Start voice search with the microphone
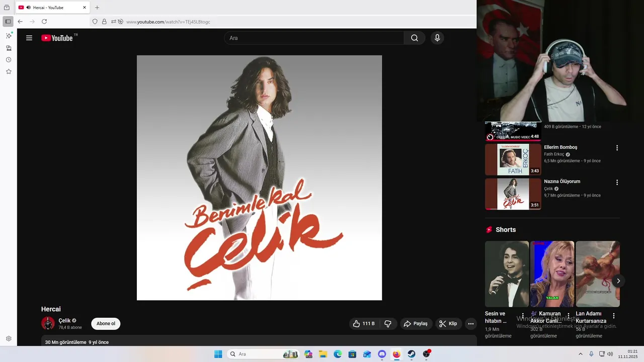 point(437,38)
